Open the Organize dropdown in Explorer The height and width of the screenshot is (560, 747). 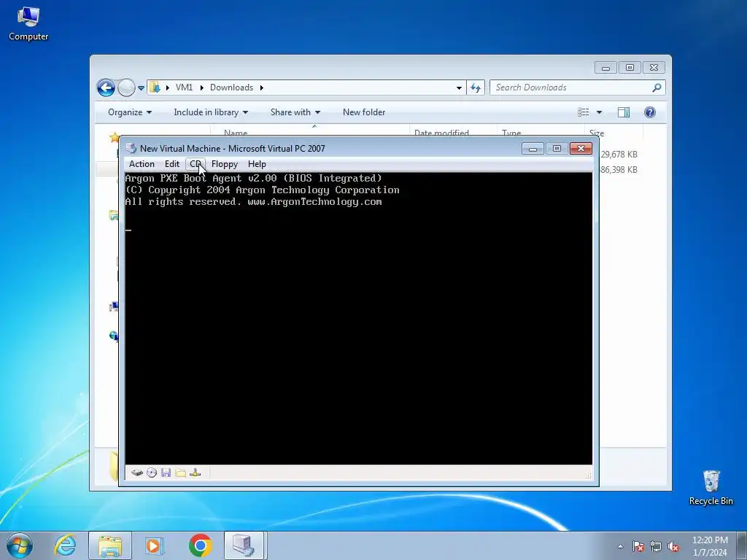click(x=130, y=112)
